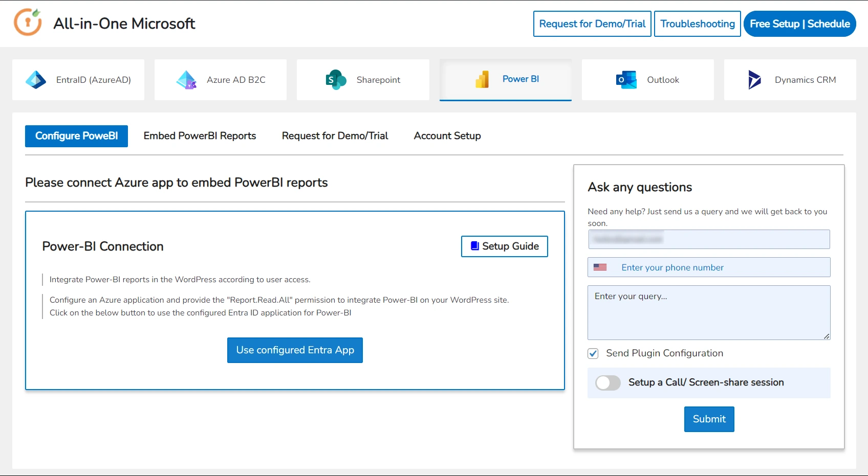Click the All-in-One Microsoft title
This screenshot has height=476, width=868.
click(124, 24)
